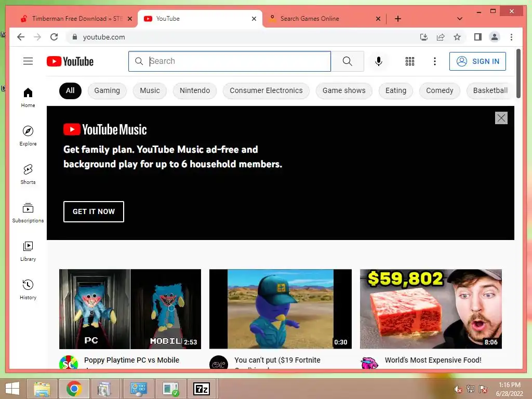Open the Chrome profile avatar
This screenshot has height=399, width=532.
pyautogui.click(x=495, y=37)
